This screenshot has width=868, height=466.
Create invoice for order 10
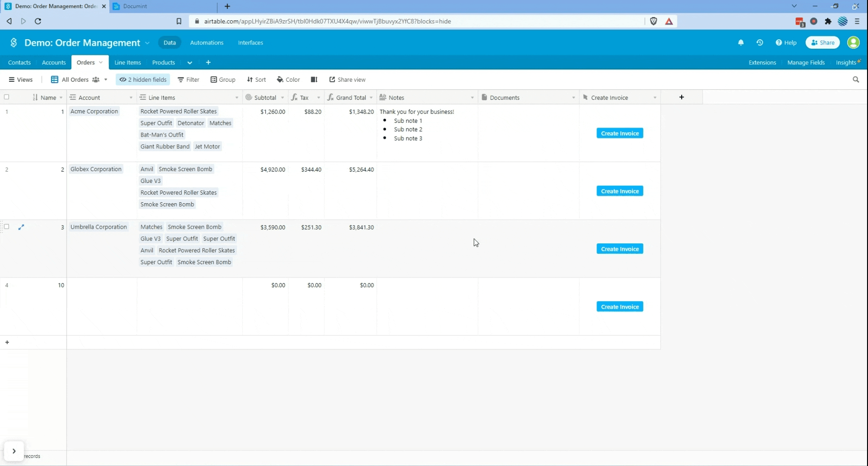point(620,307)
